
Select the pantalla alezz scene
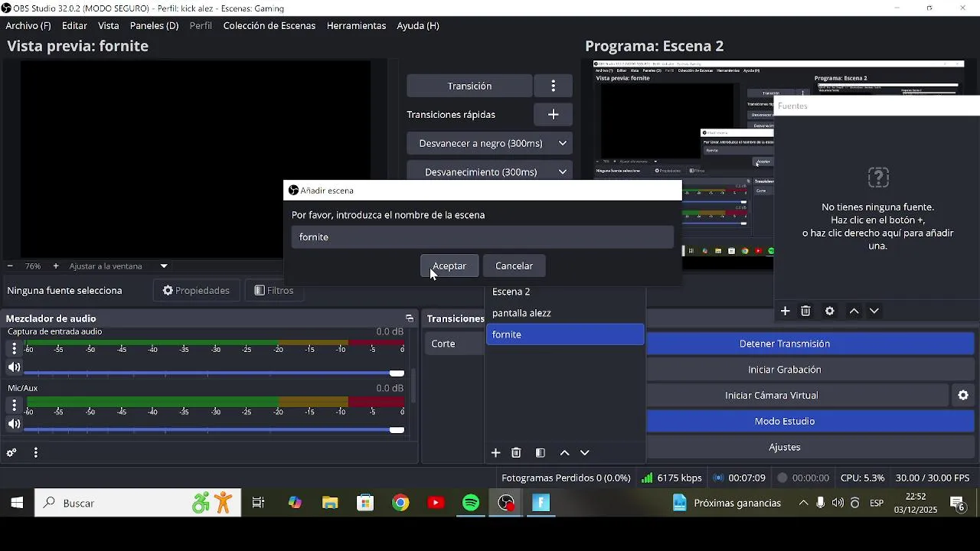[565, 313]
